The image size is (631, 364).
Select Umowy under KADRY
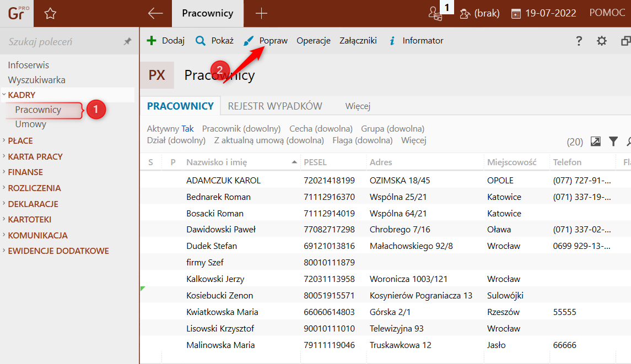[30, 124]
